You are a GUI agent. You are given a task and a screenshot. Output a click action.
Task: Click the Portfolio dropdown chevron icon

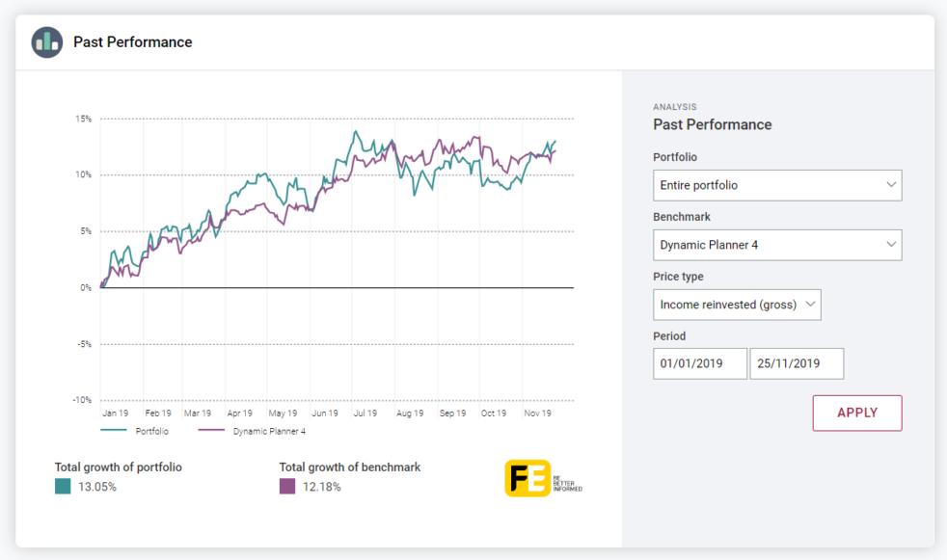pyautogui.click(x=892, y=185)
